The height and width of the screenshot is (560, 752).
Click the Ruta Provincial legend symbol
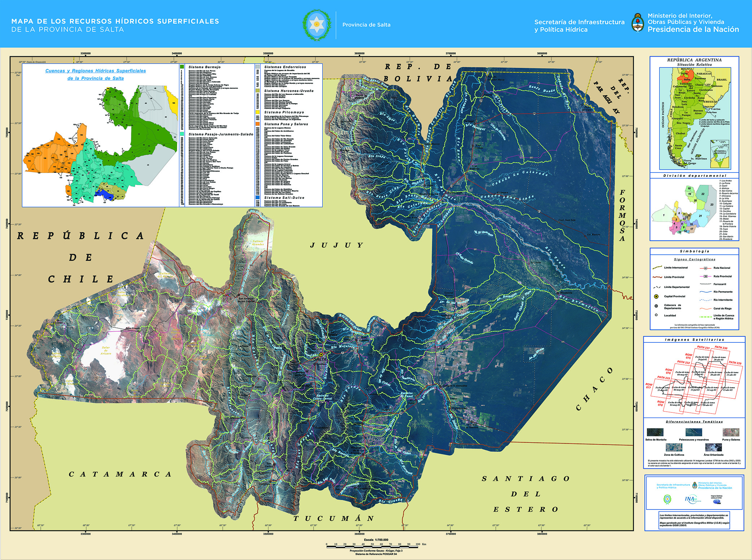tap(705, 276)
